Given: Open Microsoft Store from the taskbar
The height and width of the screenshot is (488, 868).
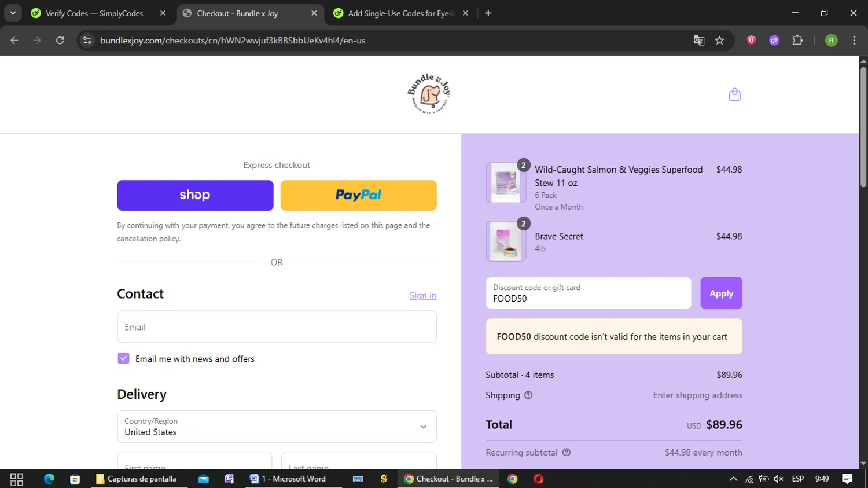Looking at the screenshot, I should coord(75,479).
